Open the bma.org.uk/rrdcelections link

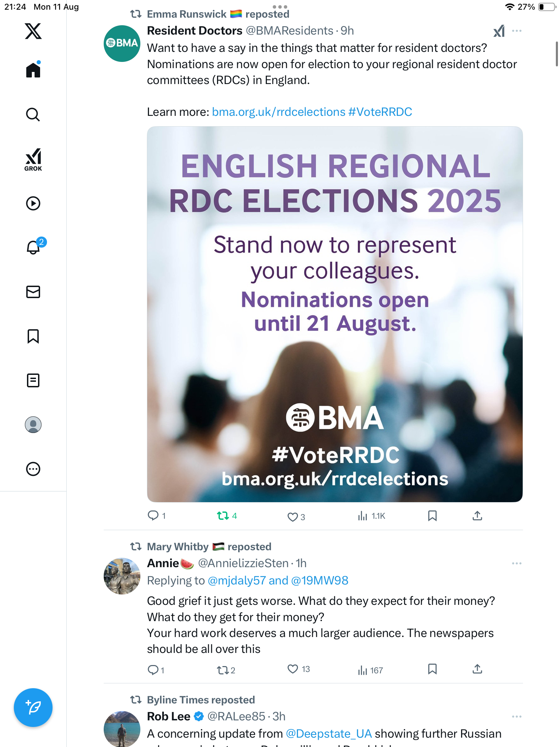[x=279, y=112]
